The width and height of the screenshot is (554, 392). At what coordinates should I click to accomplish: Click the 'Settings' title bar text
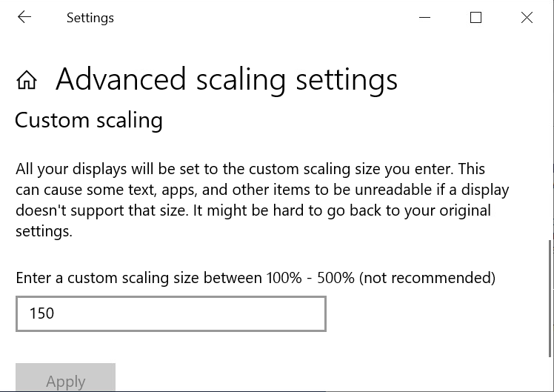pos(90,18)
